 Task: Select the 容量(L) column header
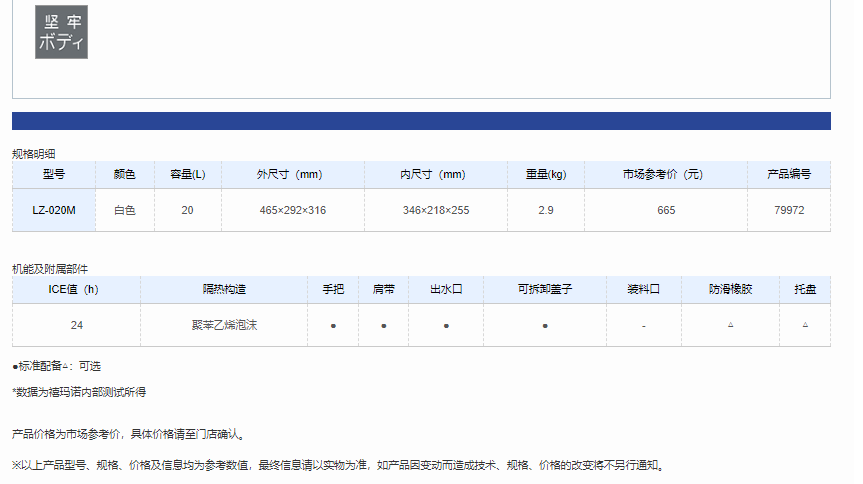click(188, 175)
